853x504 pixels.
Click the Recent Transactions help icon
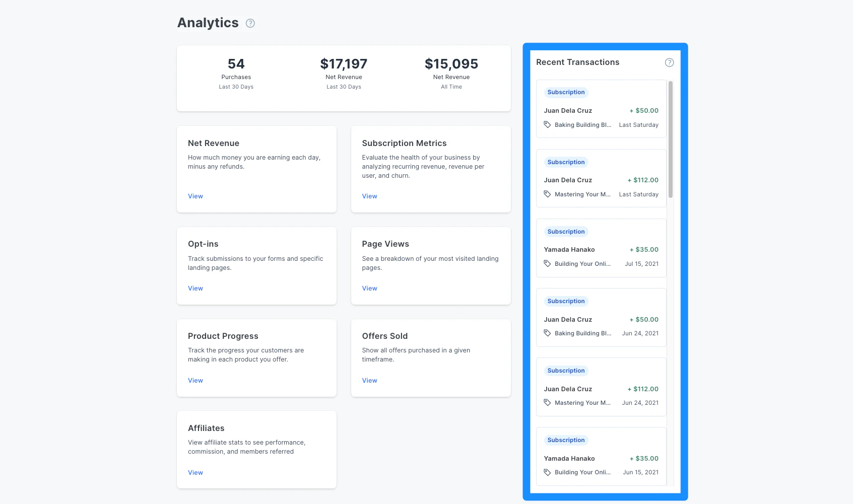669,62
